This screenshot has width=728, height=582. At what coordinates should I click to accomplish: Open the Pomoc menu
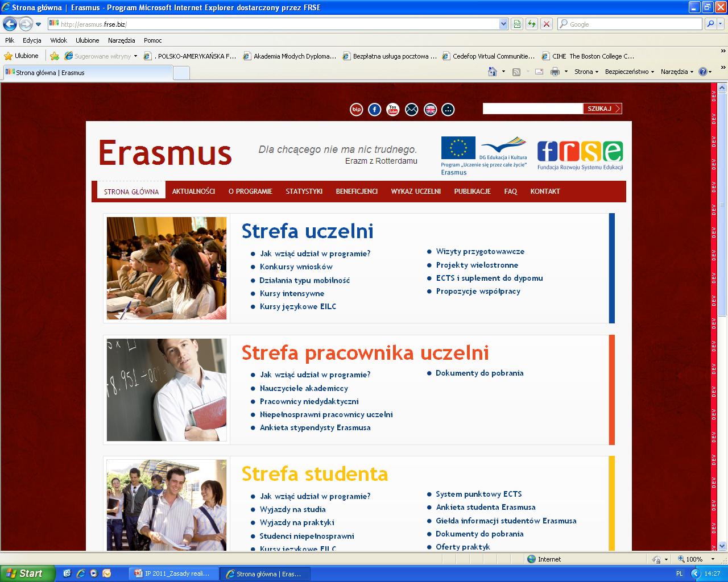coord(152,40)
